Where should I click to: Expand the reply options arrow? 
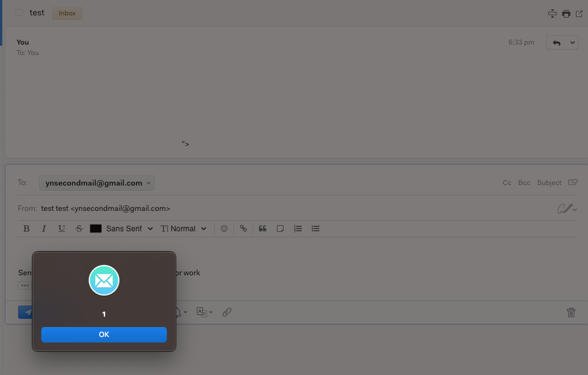point(573,42)
